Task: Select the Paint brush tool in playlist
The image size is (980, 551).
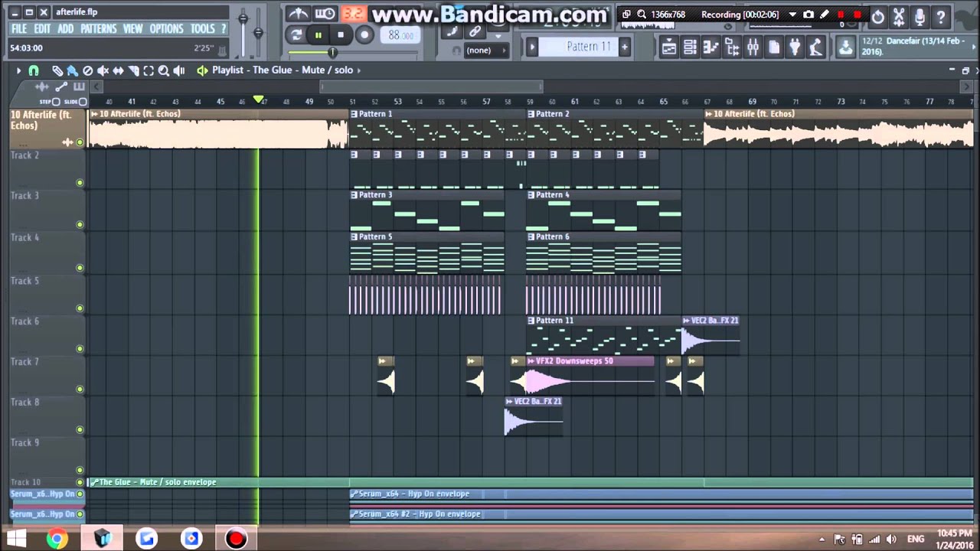Action: pyautogui.click(x=72, y=70)
